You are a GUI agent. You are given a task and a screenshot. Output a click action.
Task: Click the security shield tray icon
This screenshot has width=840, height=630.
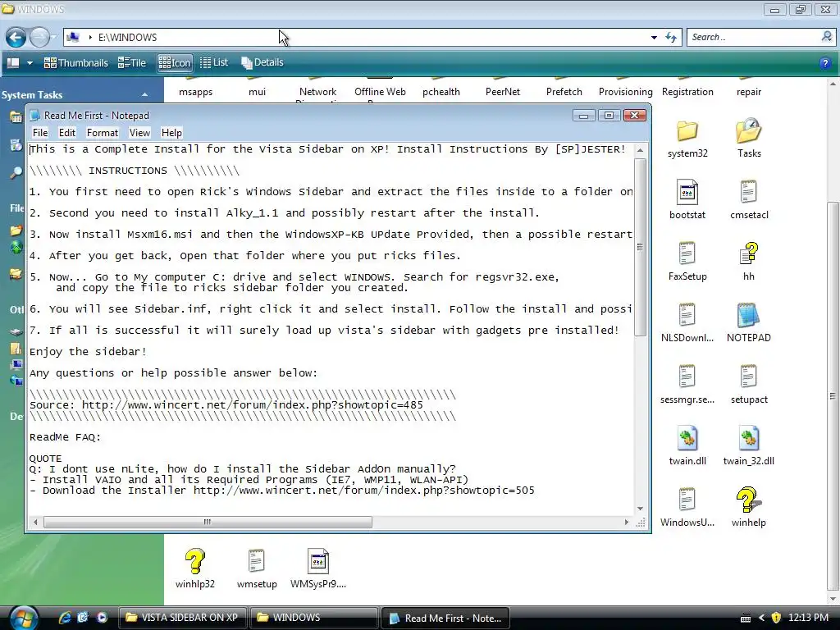tap(776, 618)
